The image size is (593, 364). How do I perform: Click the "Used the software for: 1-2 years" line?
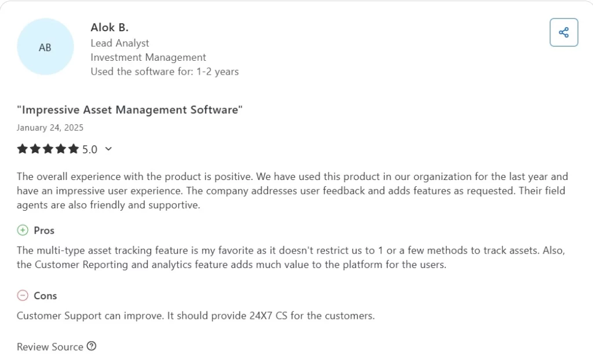pos(164,72)
